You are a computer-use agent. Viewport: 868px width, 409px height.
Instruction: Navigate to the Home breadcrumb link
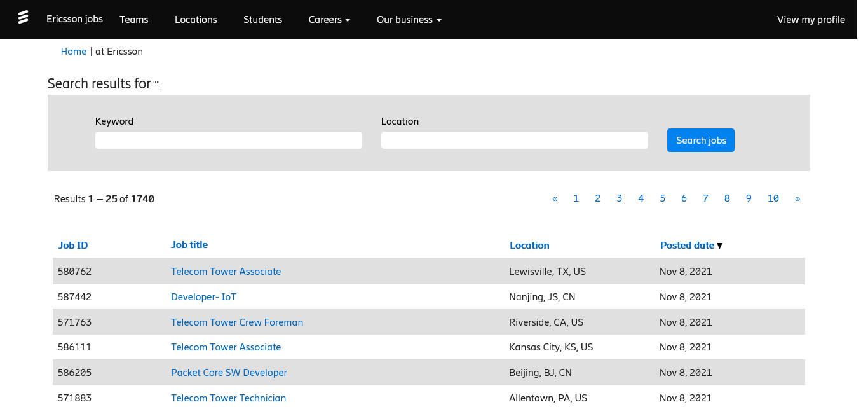(74, 52)
